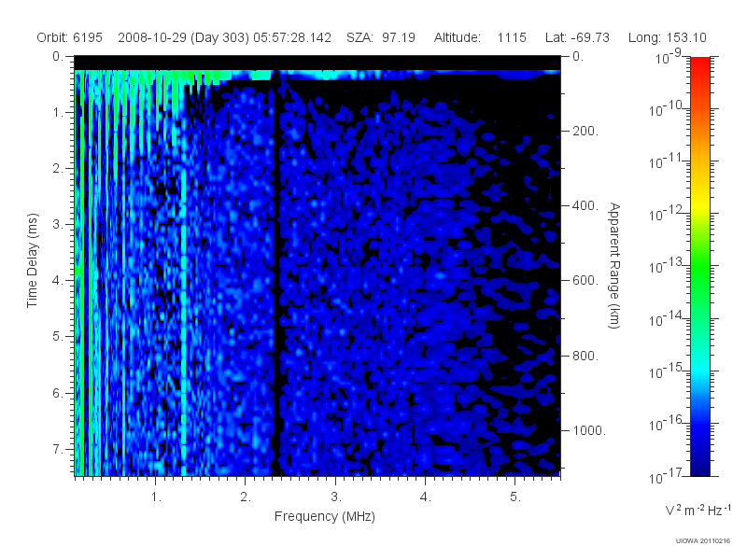747x560 pixels.
Task: Click the 'Altitude: 1115' header value
Action: click(x=480, y=37)
